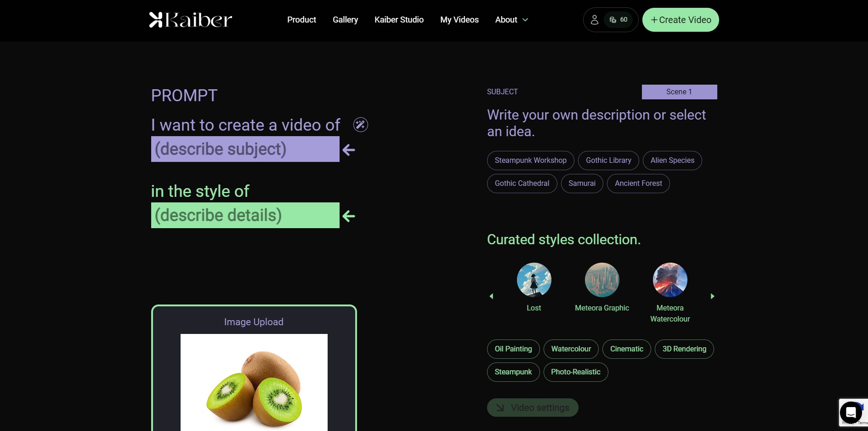Image resolution: width=868 pixels, height=431 pixels.
Task: Expand the About dropdown menu
Action: tap(511, 20)
